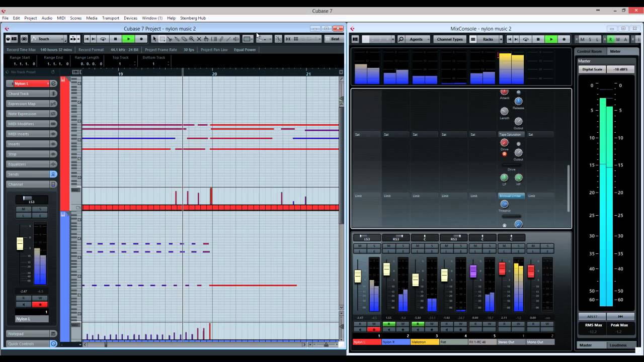Screen dimensions: 644x362
Task: Open the MixConsole channel search magnifier
Action: [401, 39]
